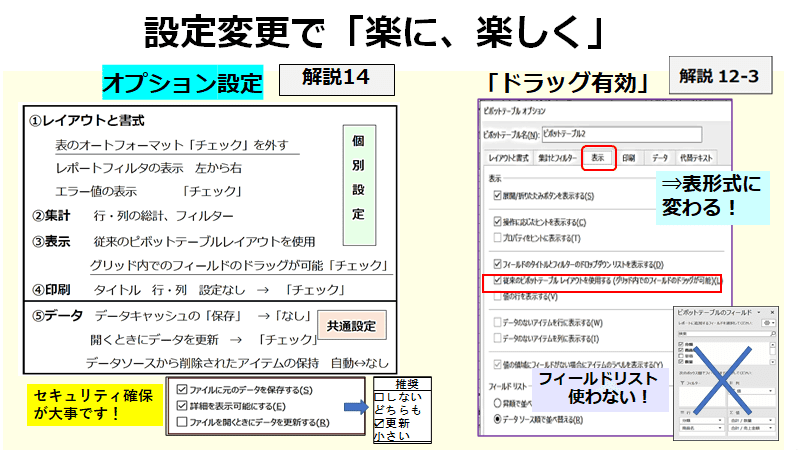Expand the 合計 / 数量 value field dropdown
Viewport: 809px width, 450px height.
(770, 420)
